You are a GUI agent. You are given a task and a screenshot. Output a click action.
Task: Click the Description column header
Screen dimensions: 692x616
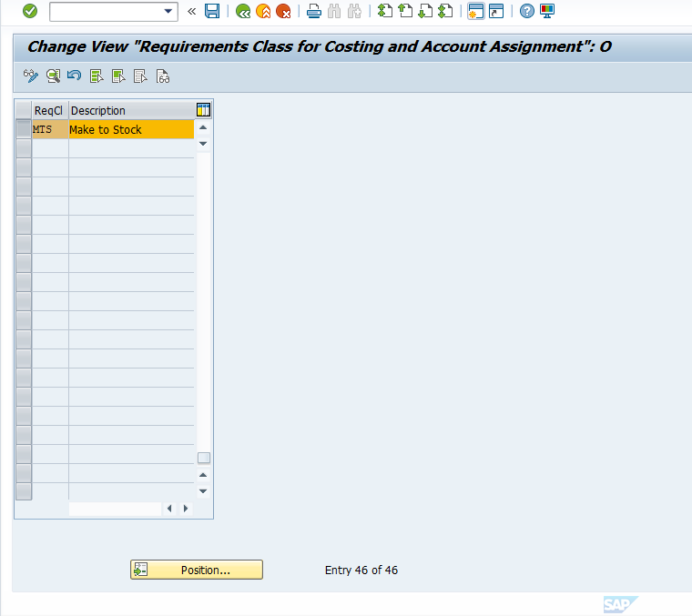point(131,110)
